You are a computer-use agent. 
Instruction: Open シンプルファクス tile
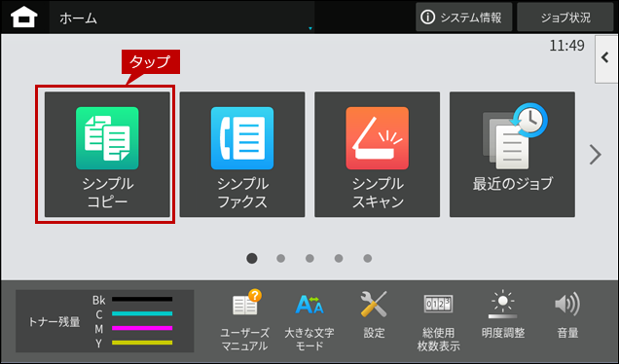click(x=242, y=155)
